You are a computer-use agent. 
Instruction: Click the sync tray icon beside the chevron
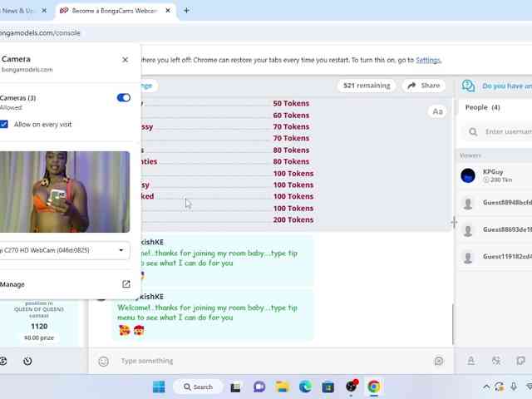tap(499, 387)
